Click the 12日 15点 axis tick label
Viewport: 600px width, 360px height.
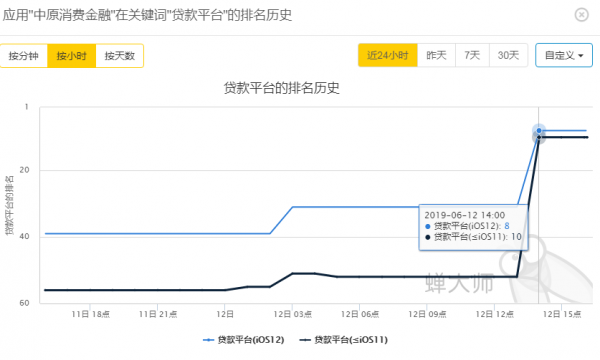(x=562, y=314)
